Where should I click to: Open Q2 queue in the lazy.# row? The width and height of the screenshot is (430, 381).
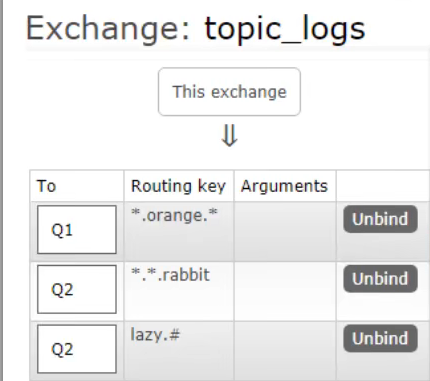click(77, 349)
